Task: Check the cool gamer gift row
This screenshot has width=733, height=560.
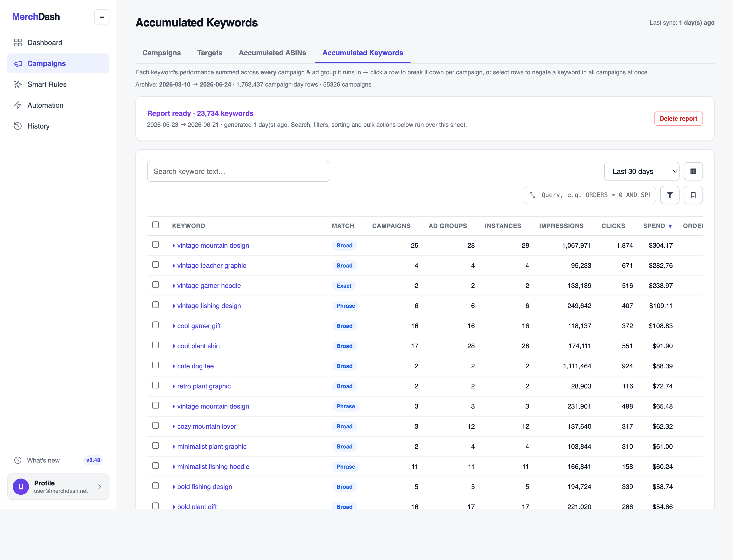Action: 155,325
